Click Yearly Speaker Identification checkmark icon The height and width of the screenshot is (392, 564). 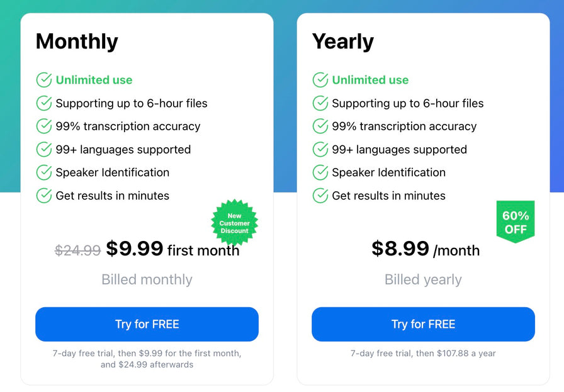320,172
